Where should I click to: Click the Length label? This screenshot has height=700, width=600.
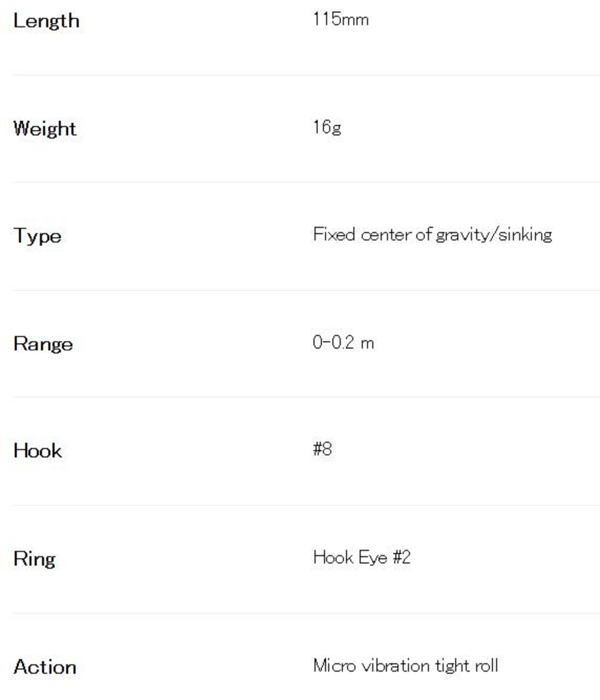tap(46, 21)
